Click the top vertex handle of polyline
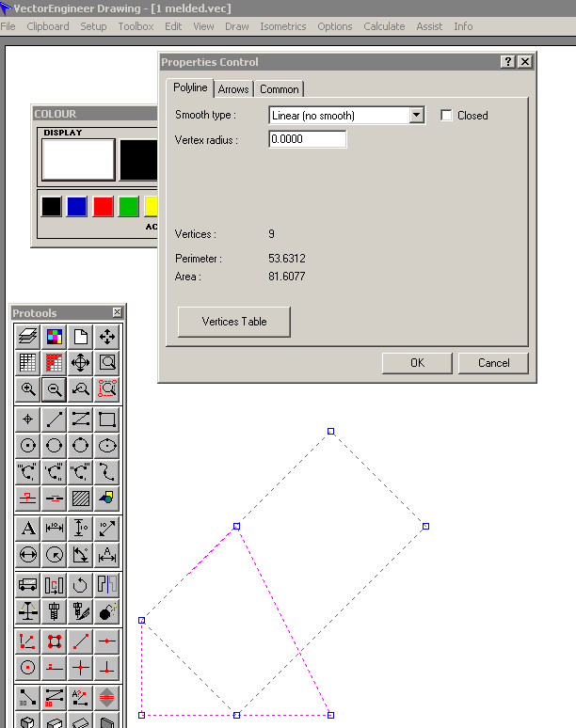The height and width of the screenshot is (728, 576). 330,432
